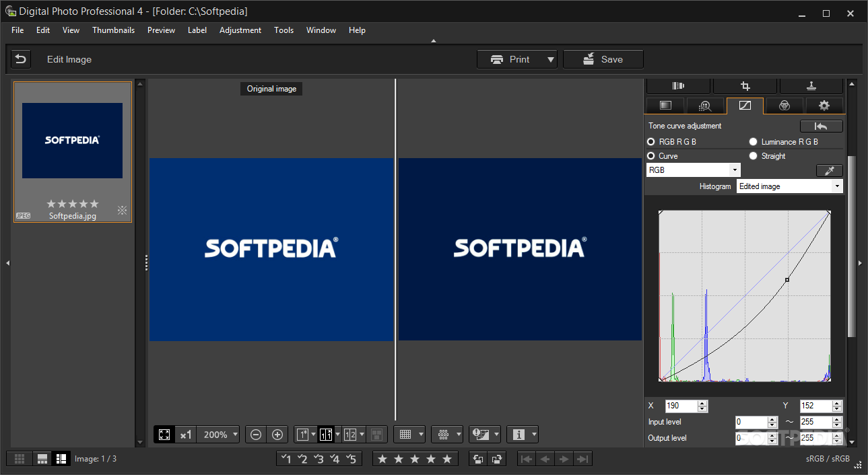Click the AF points display icon
The width and height of the screenshot is (868, 475).
[443, 435]
